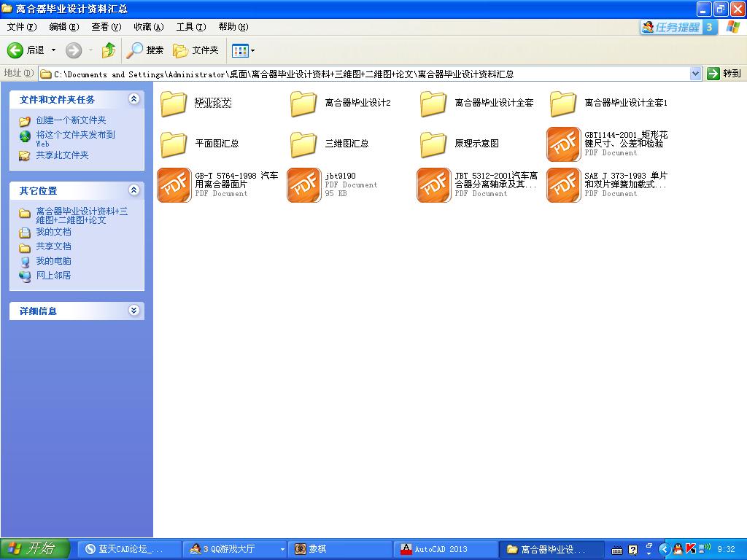The height and width of the screenshot is (560, 747).
Task: Select the jbt9190 PDF icon
Action: (x=304, y=185)
